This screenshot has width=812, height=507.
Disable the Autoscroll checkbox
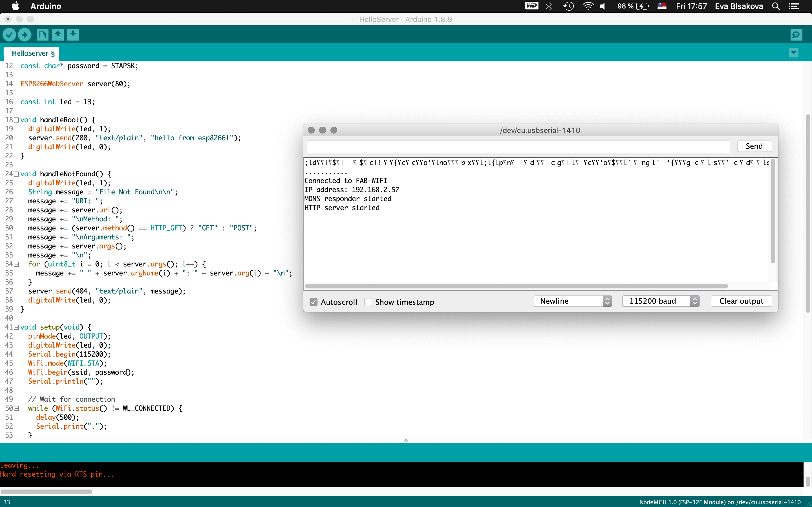click(x=314, y=302)
